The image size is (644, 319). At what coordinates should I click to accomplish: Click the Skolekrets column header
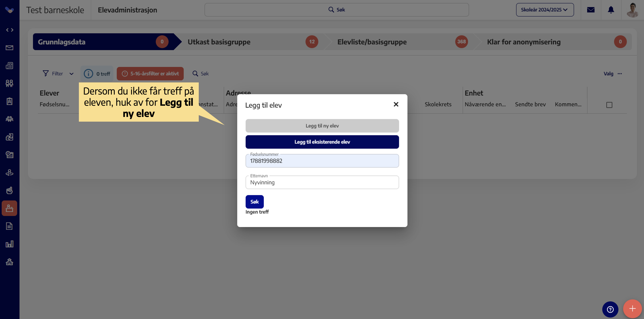(x=438, y=104)
